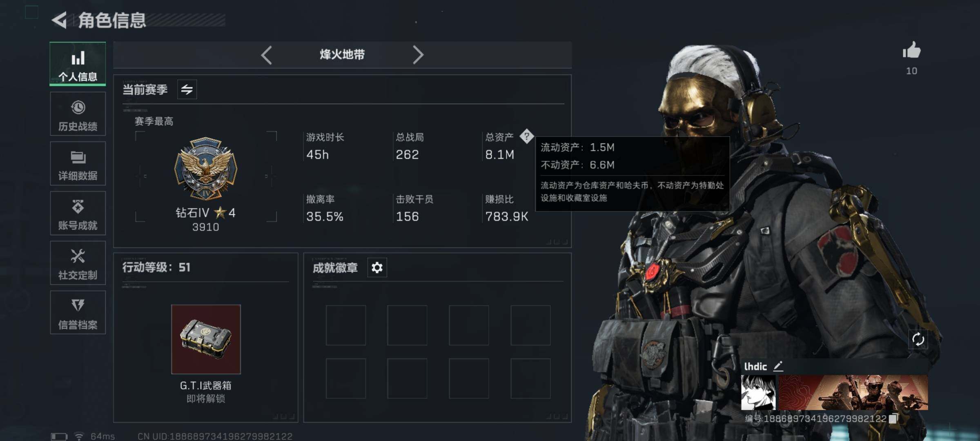Viewport: 980px width, 441px height.
Task: Open the 社交定制 tab
Action: [78, 263]
